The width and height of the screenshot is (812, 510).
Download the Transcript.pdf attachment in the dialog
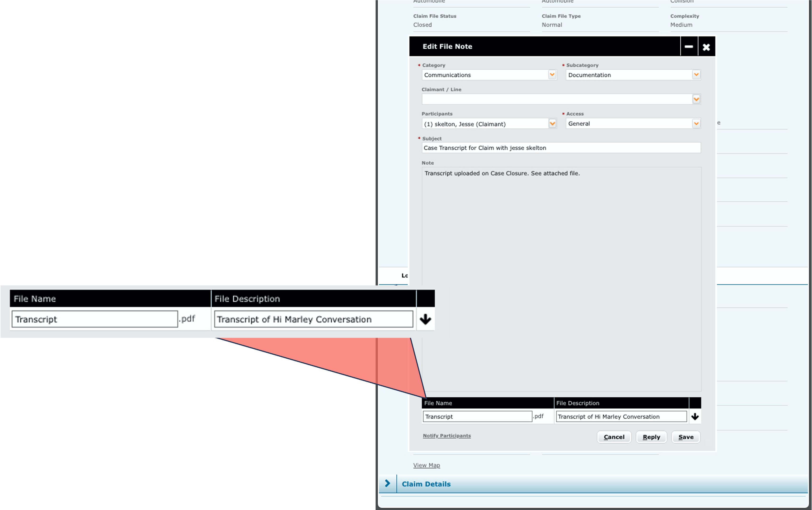coord(695,416)
